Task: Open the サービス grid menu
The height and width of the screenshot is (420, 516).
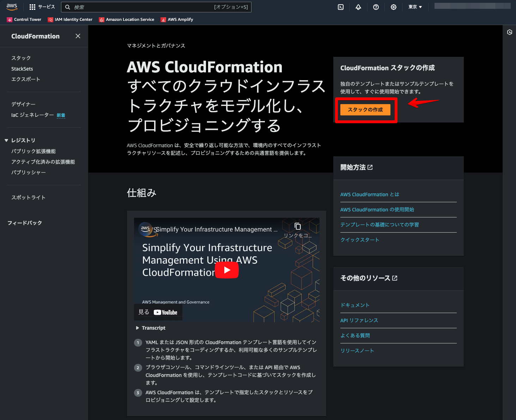Action: point(42,7)
